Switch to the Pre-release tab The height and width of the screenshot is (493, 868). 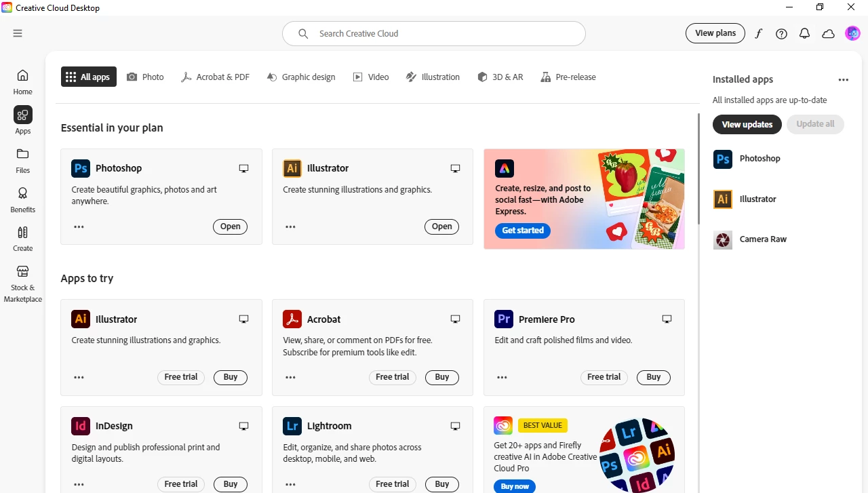(568, 77)
